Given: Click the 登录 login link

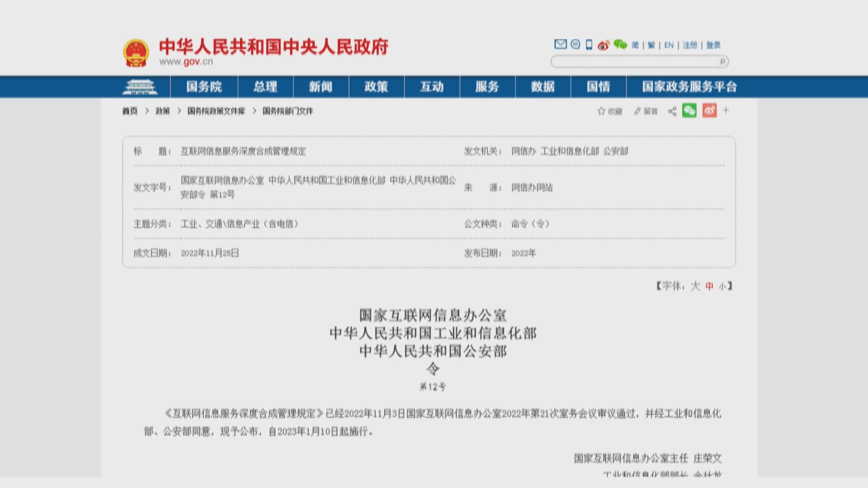Looking at the screenshot, I should tap(713, 45).
